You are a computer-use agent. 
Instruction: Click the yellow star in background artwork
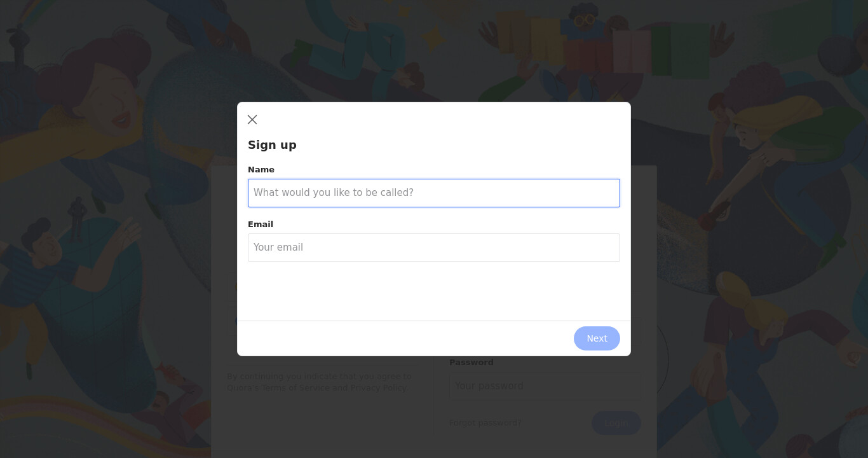click(434, 38)
